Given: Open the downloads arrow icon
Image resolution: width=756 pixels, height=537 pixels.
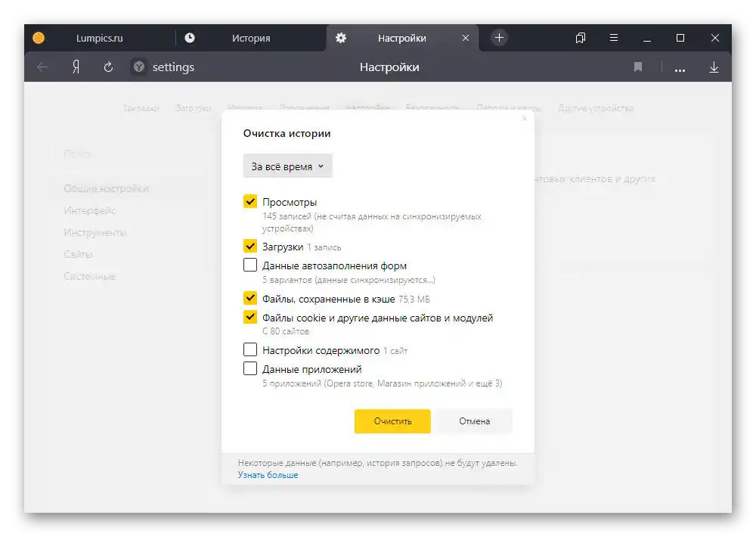Looking at the screenshot, I should [714, 67].
